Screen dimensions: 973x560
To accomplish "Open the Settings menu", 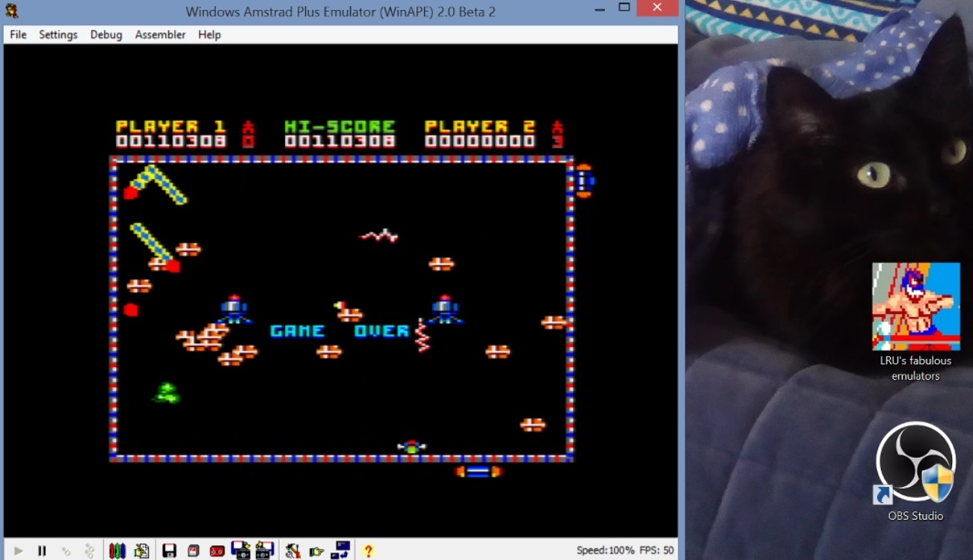I will (x=58, y=34).
